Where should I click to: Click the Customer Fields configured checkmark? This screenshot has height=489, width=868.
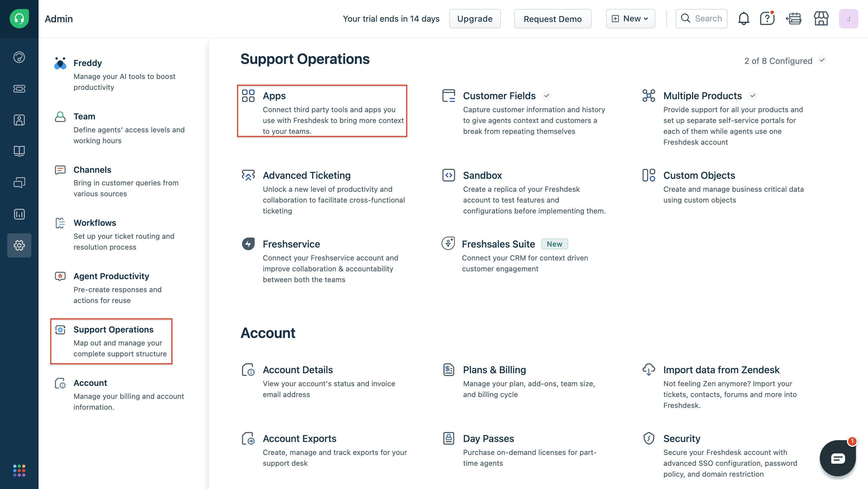[x=546, y=96]
